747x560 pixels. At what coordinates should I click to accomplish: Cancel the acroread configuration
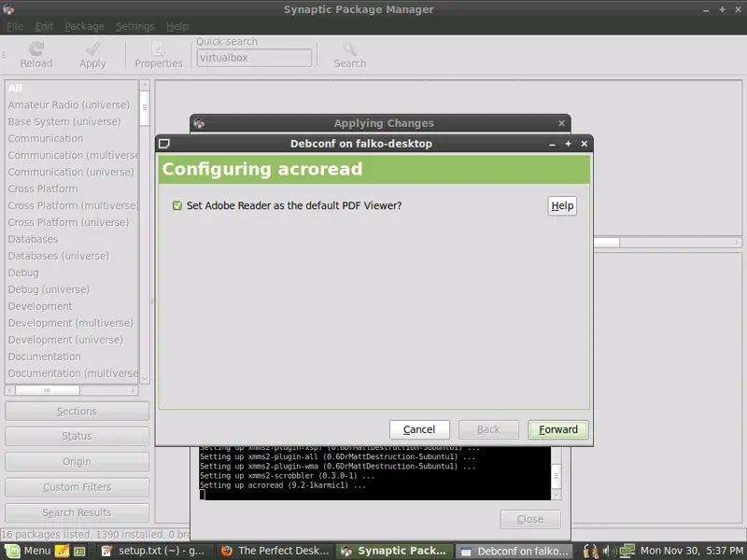pos(419,429)
